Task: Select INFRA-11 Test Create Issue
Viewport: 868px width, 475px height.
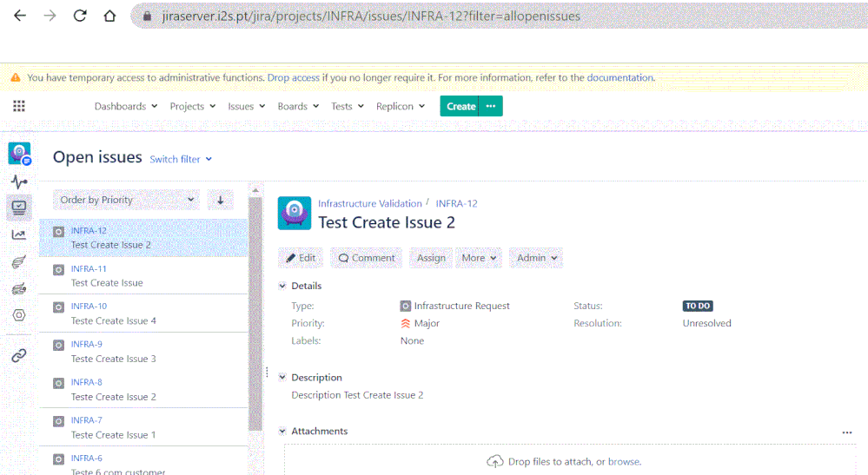Action: (143, 275)
